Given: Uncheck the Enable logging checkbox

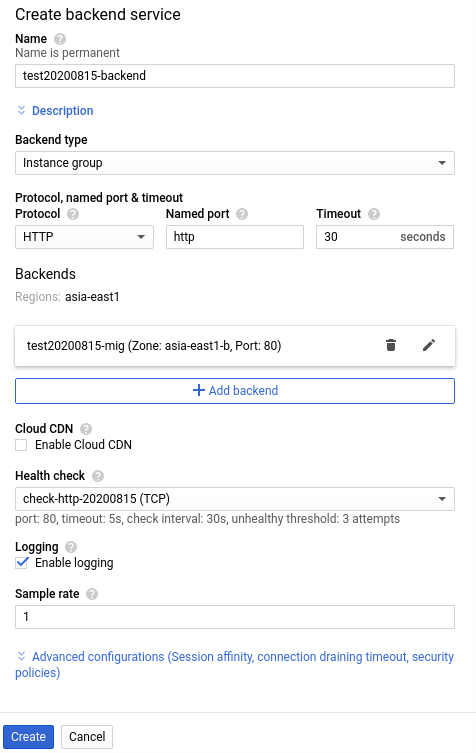Looking at the screenshot, I should (x=21, y=563).
